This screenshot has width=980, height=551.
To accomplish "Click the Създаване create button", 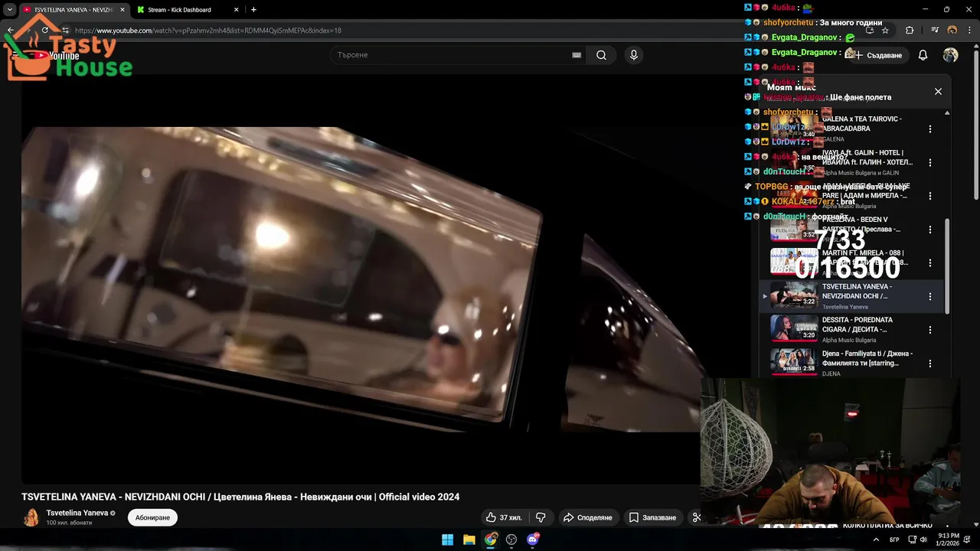I will (x=879, y=55).
